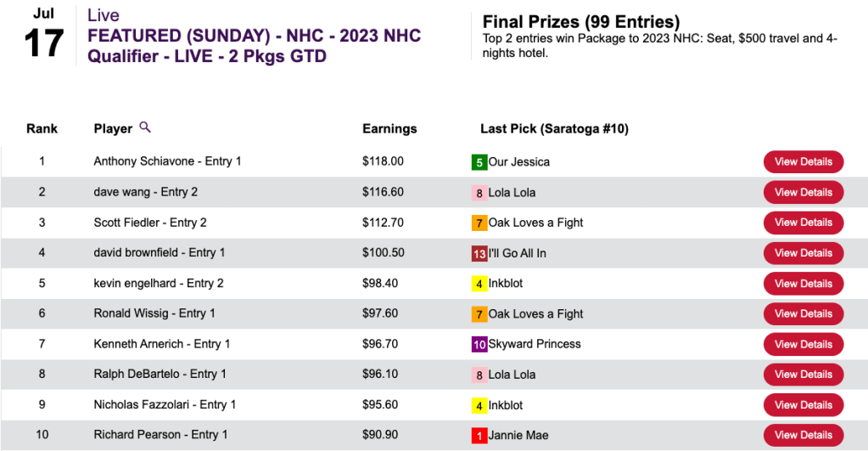
Task: View details for Anthony Schiavone's entry
Action: pyautogui.click(x=803, y=161)
